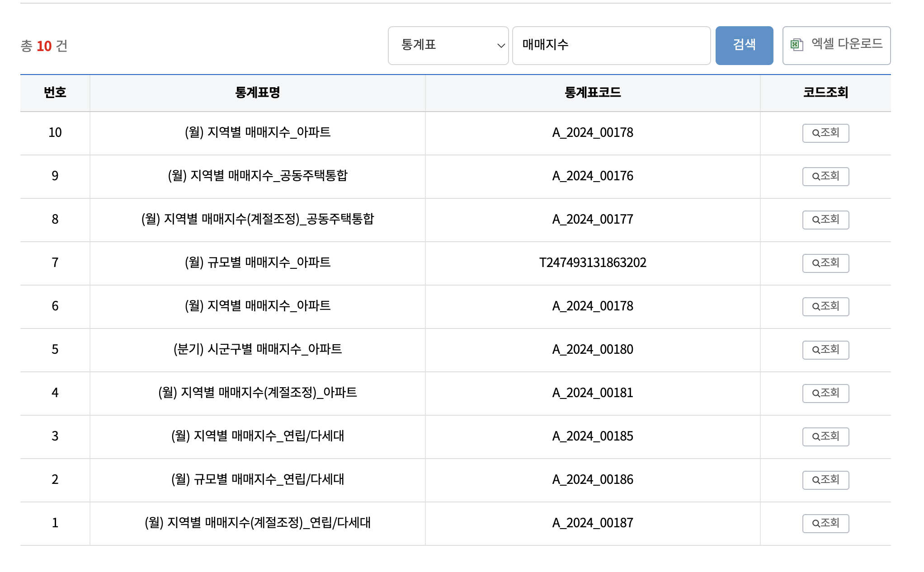The height and width of the screenshot is (572, 924).
Task: Click lookup button for A_2024_00176
Action: point(825,176)
